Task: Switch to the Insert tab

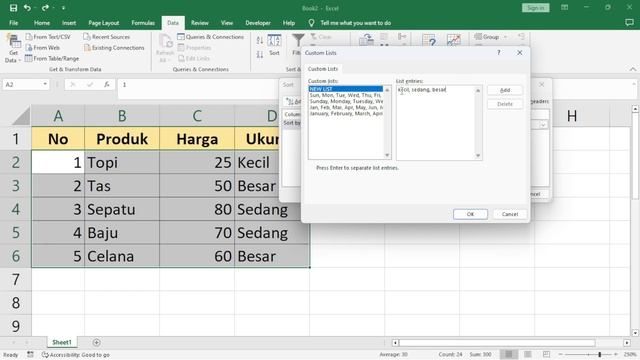Action: (x=69, y=23)
